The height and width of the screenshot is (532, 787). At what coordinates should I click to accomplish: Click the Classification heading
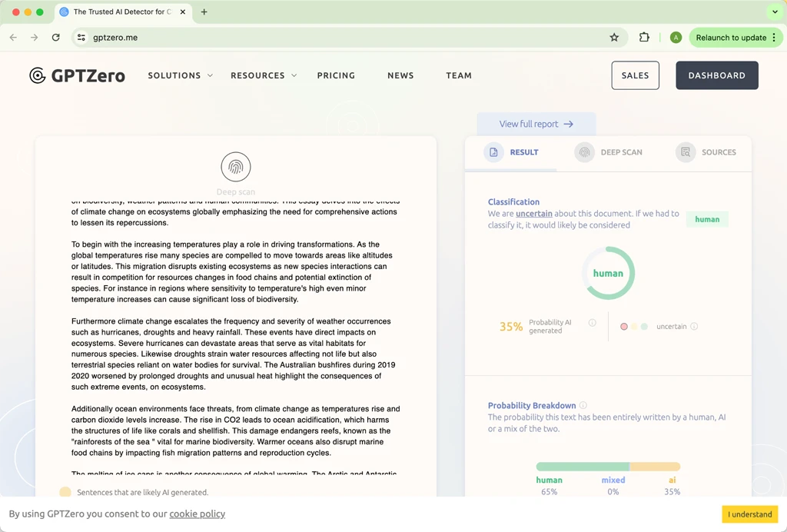click(513, 201)
